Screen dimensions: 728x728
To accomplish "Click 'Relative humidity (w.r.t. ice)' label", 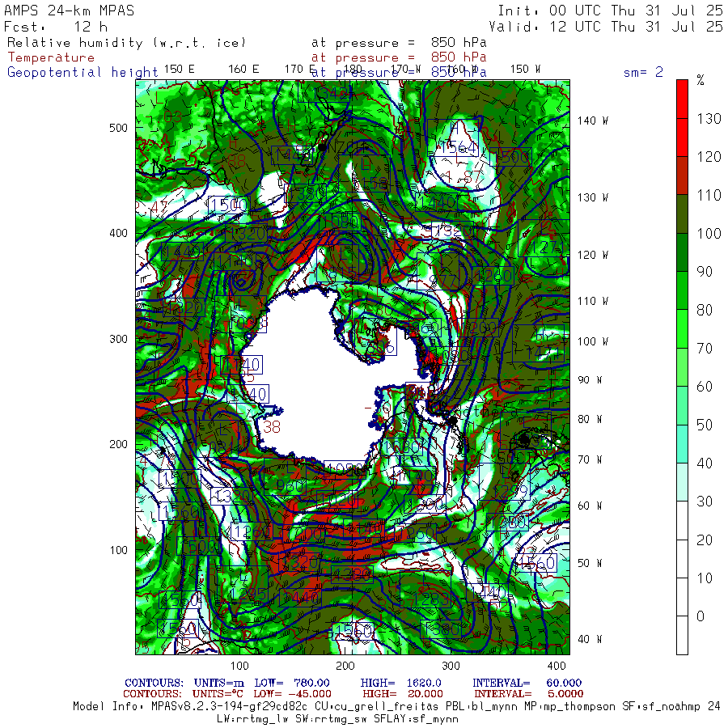I will click(x=126, y=43).
